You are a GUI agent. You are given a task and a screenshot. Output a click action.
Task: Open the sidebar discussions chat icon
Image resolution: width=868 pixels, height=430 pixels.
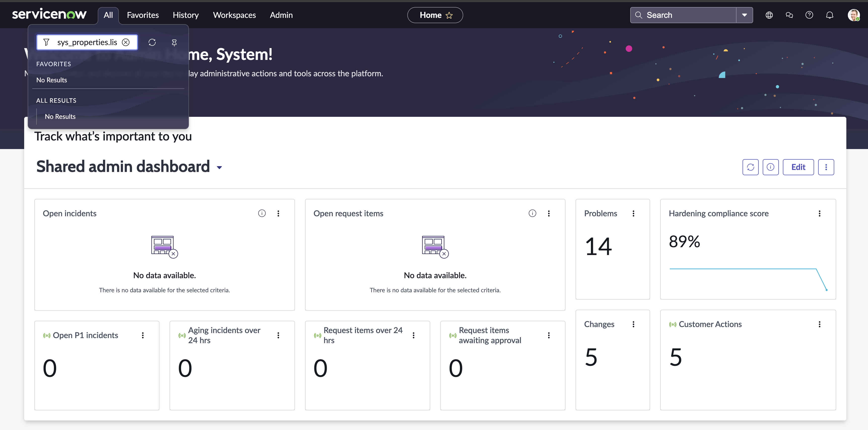[789, 15]
